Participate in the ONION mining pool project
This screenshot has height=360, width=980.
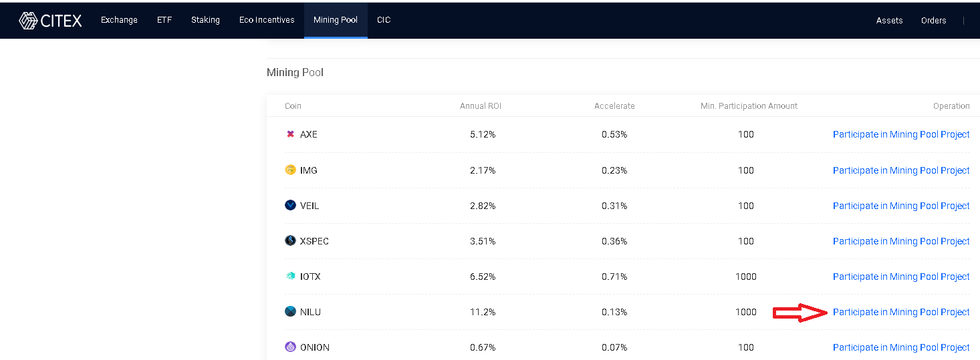pos(901,347)
